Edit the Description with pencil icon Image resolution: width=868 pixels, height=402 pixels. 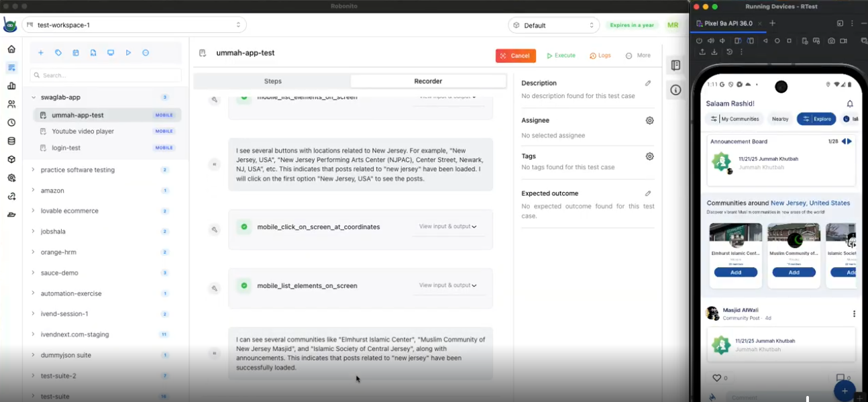click(x=648, y=83)
